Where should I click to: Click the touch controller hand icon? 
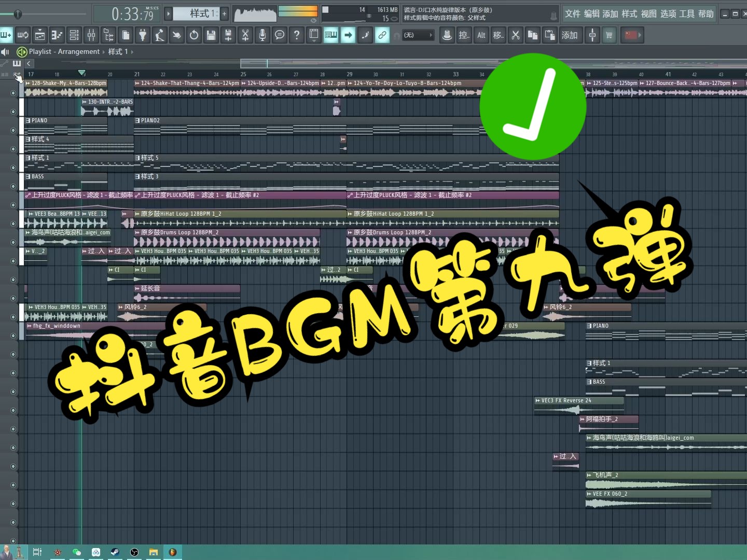tap(177, 35)
